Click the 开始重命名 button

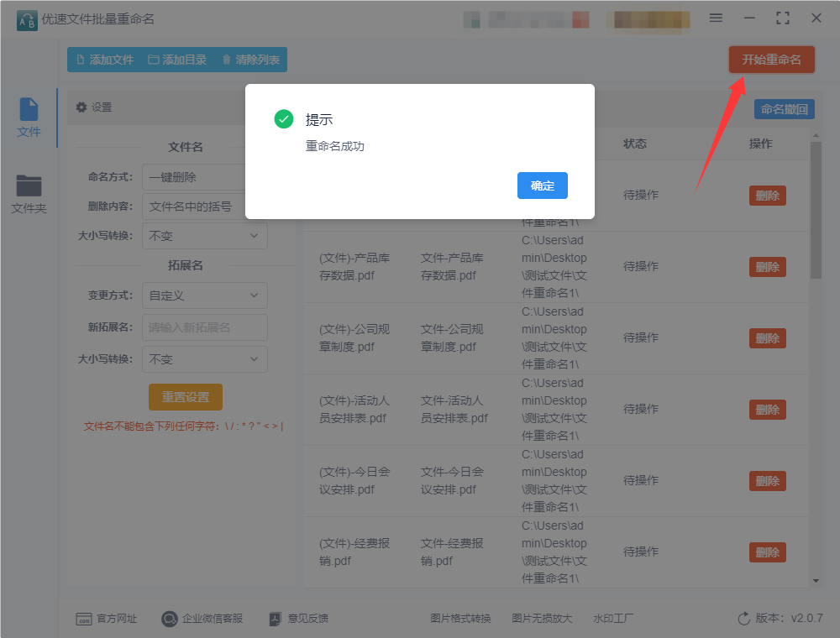[x=771, y=60]
